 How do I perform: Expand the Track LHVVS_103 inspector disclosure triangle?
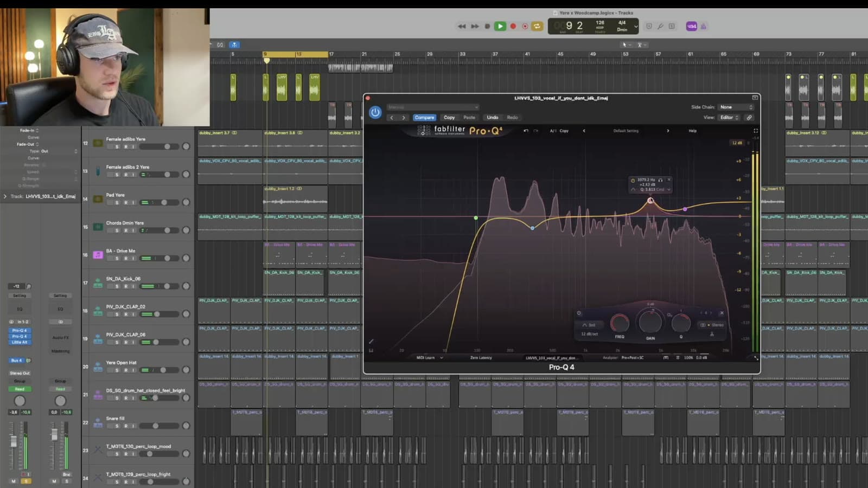5,196
